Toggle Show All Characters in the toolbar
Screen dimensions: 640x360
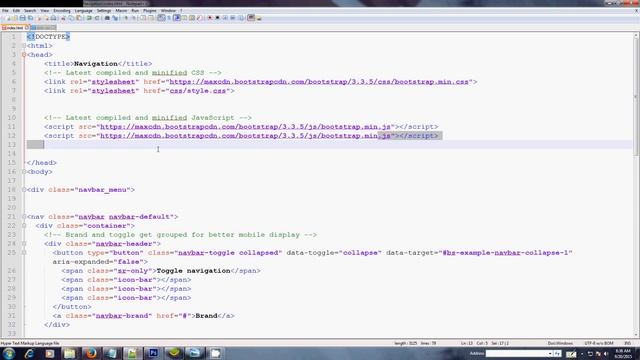tap(169, 18)
